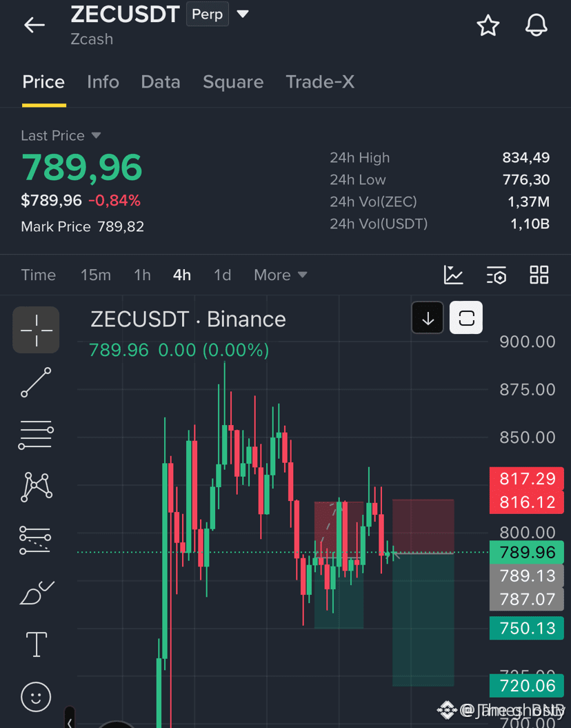Click the 24h Low value 776,30
This screenshot has height=728, width=571.
click(x=526, y=179)
